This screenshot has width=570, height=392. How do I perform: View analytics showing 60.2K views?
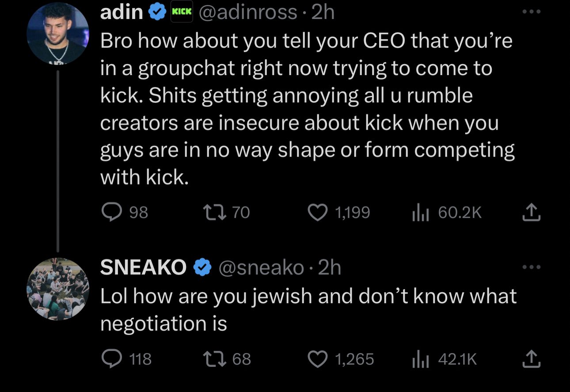(x=446, y=213)
